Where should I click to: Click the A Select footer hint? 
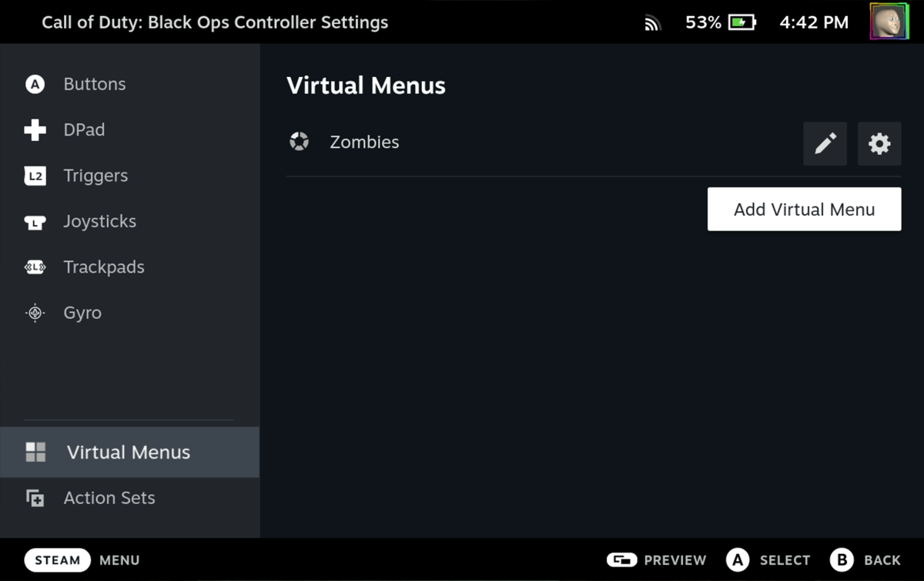pos(768,560)
